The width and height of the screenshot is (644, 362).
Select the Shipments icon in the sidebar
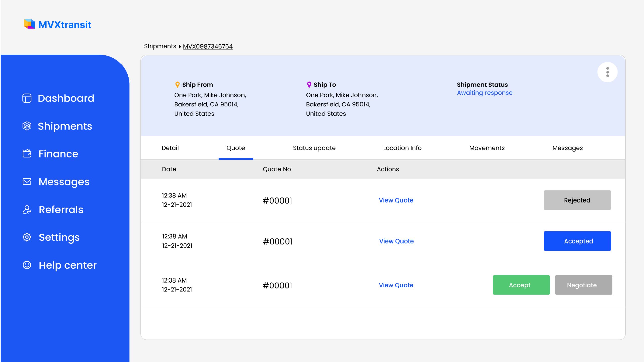27,126
